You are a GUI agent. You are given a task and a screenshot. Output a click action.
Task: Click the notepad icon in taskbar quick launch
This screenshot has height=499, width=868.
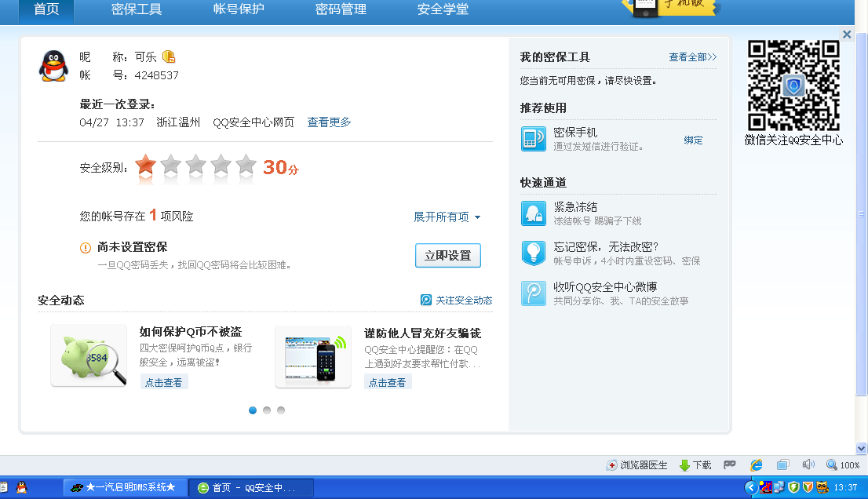pos(3,487)
